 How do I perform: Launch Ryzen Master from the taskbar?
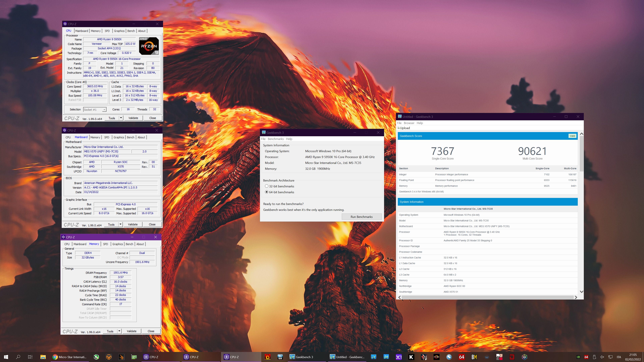click(437, 357)
